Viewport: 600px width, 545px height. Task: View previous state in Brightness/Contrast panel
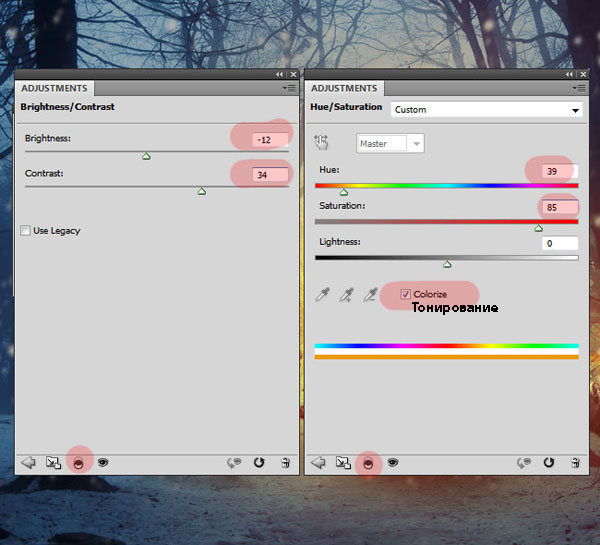[x=234, y=463]
